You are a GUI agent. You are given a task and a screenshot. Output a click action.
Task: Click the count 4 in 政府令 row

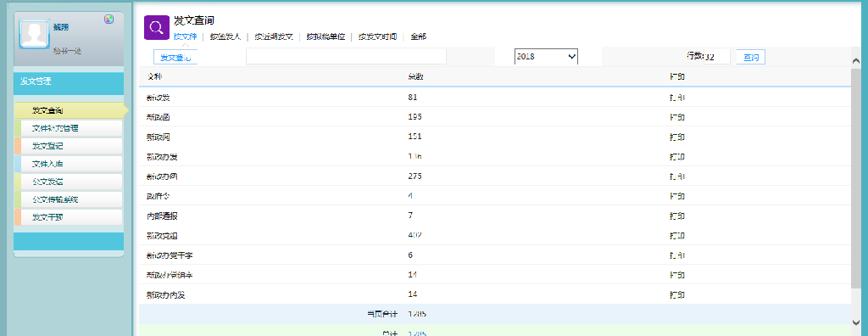410,196
